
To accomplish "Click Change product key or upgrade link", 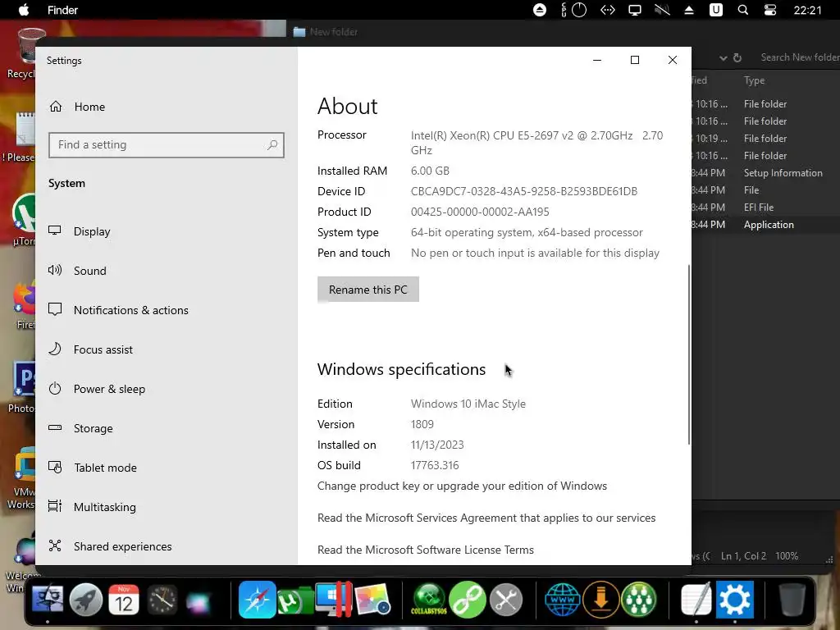I will pos(462,486).
